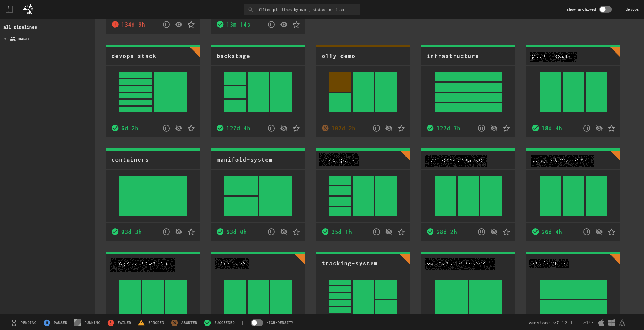
Task: Open the devops-stack pipeline title
Action: tap(134, 56)
